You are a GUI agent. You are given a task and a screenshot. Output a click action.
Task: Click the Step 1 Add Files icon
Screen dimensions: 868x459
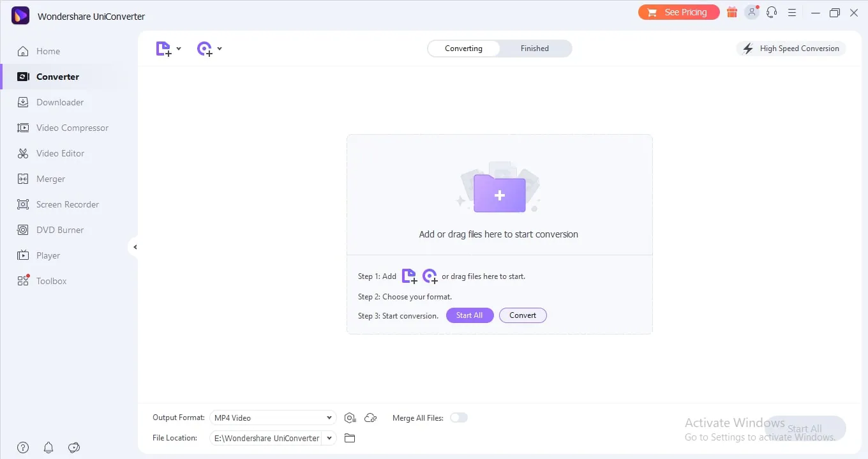click(x=409, y=276)
